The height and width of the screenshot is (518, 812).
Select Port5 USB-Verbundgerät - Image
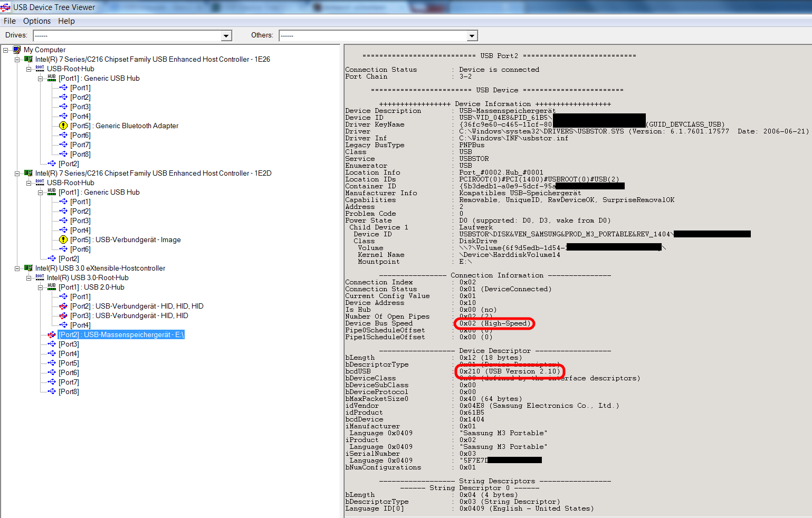point(126,239)
